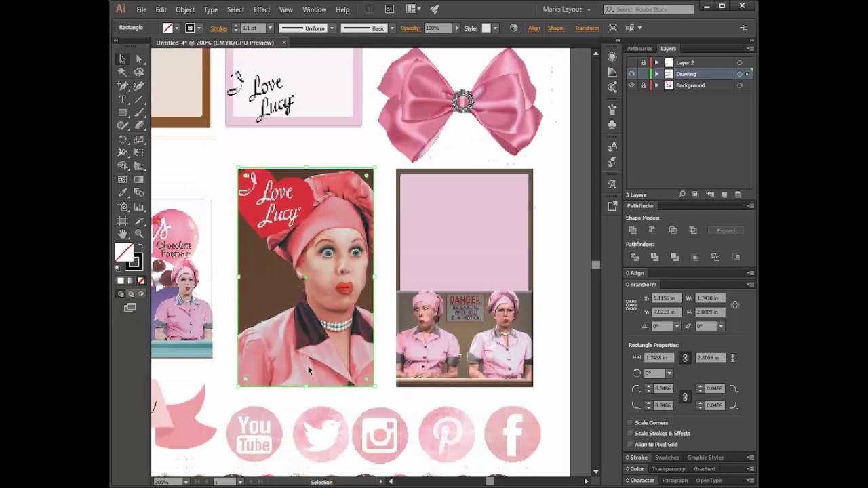
Task: Select the Rotate tool
Action: click(x=123, y=140)
